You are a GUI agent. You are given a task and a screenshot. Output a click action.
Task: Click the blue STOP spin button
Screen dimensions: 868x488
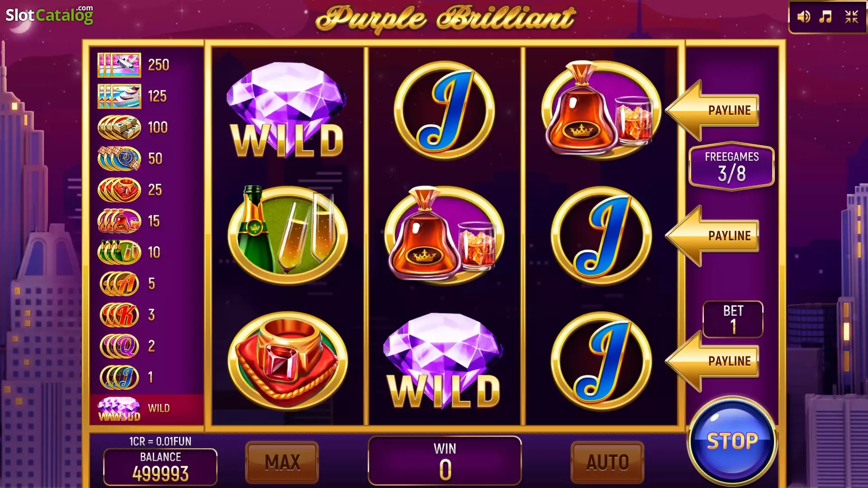(732, 441)
